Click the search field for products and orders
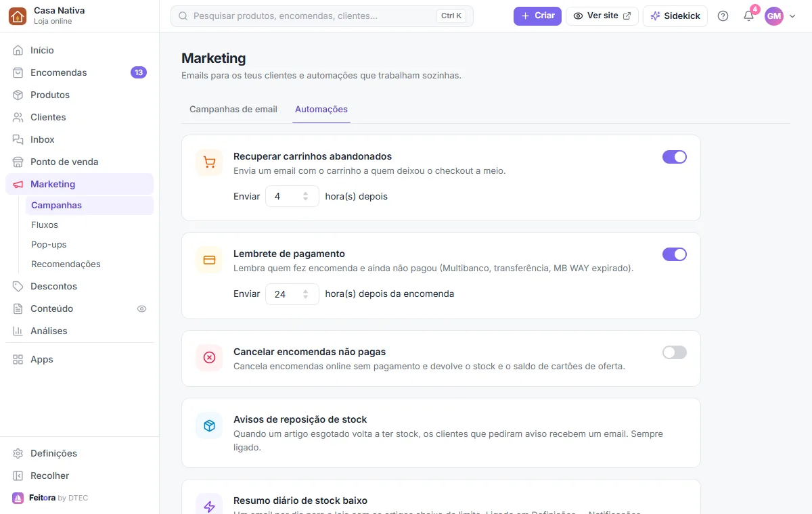 coord(322,16)
